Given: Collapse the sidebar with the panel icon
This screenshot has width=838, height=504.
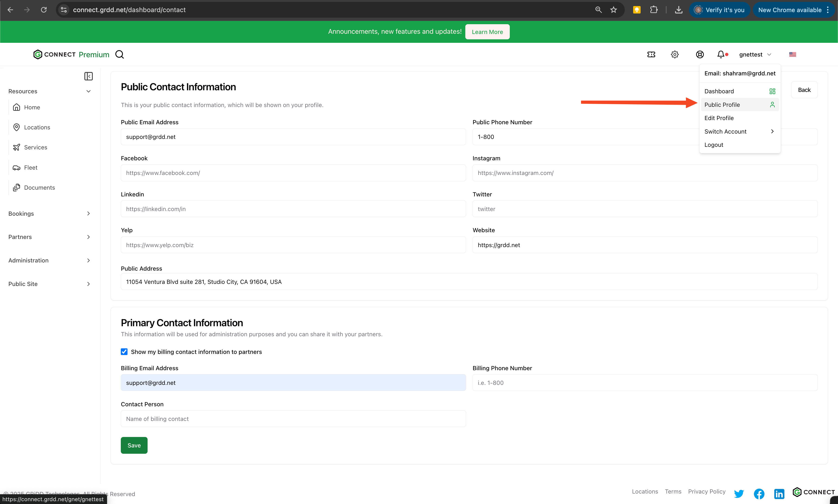Looking at the screenshot, I should (88, 76).
